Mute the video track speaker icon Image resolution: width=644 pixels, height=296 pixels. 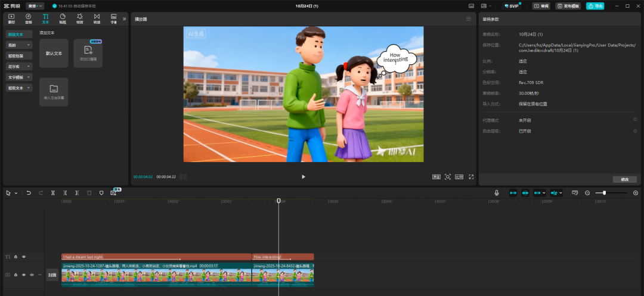tap(32, 275)
